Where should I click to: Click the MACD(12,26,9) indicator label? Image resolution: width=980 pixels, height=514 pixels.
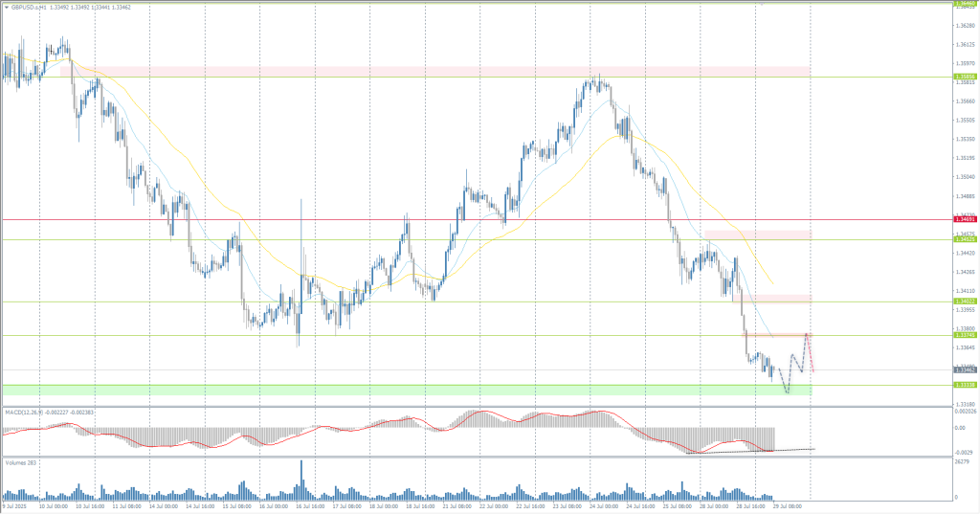pyautogui.click(x=27, y=413)
